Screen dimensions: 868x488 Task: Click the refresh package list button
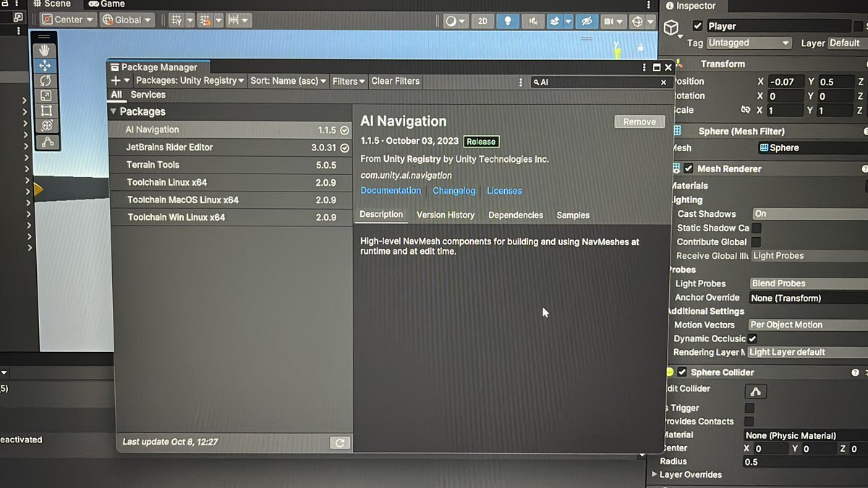tap(339, 442)
